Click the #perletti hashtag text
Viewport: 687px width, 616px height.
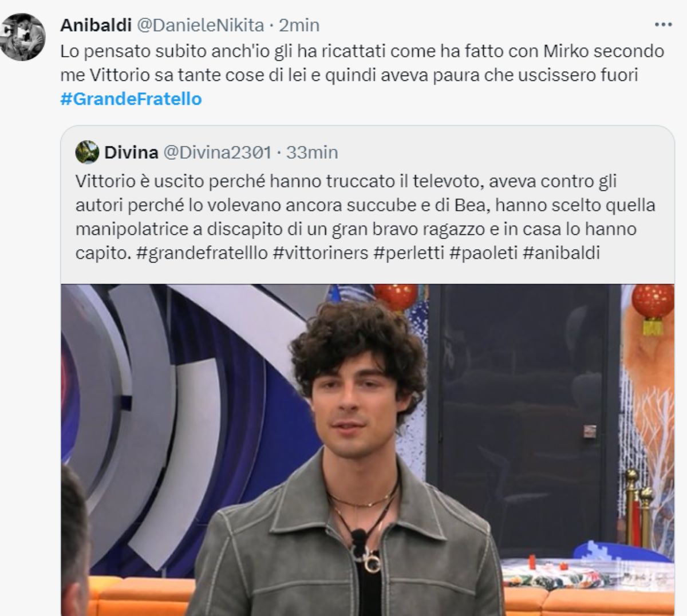pos(409,252)
